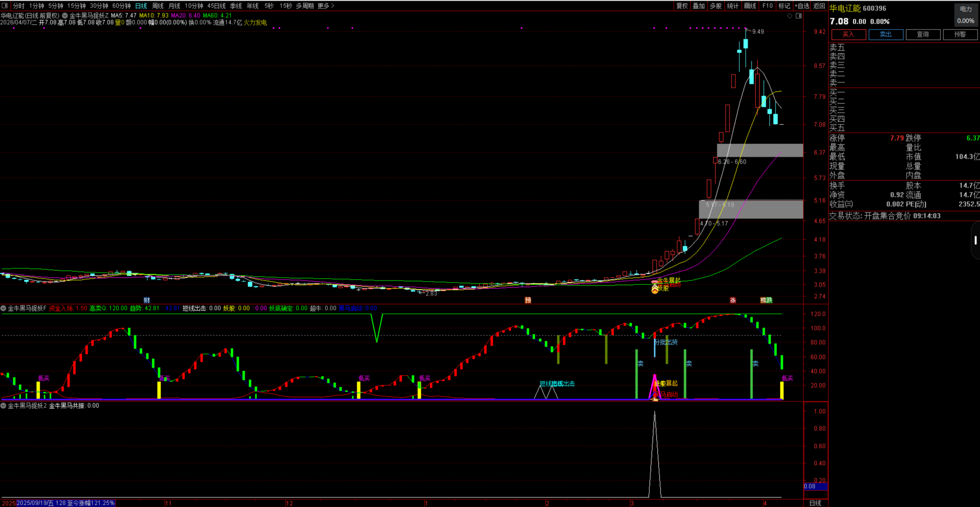Expand the 金牛黑马捉妖2 indicator dropdown

(3, 406)
